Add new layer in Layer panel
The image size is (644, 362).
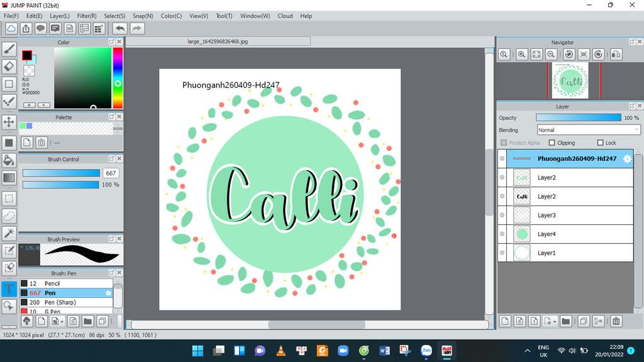pos(505,321)
